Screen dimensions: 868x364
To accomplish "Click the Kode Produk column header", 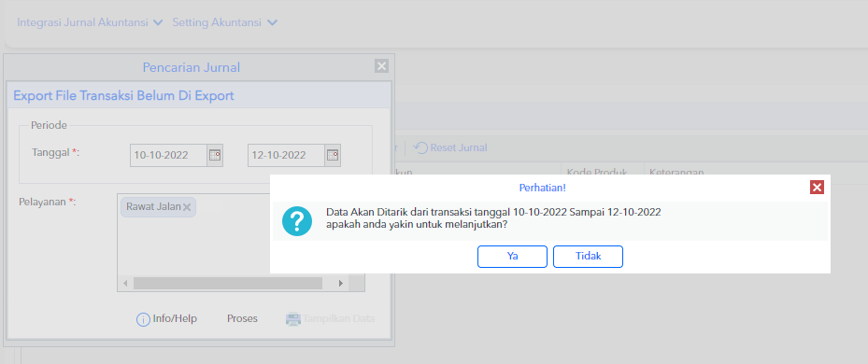I will tap(597, 172).
